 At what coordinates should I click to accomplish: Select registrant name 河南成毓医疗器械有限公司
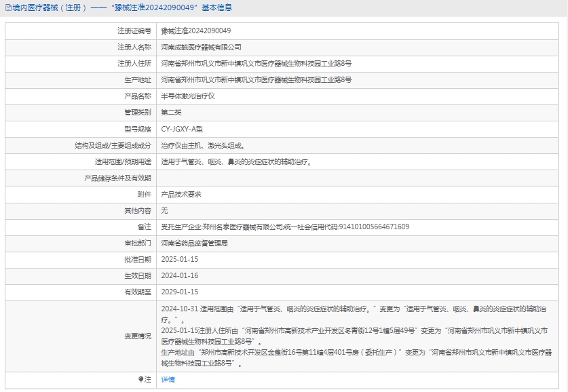[201, 47]
